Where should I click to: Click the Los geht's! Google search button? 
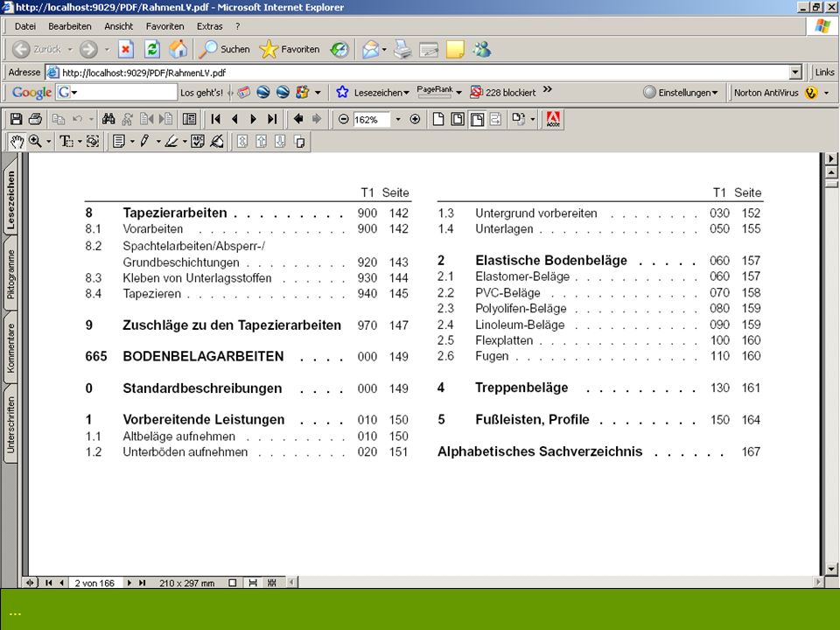click(201, 93)
